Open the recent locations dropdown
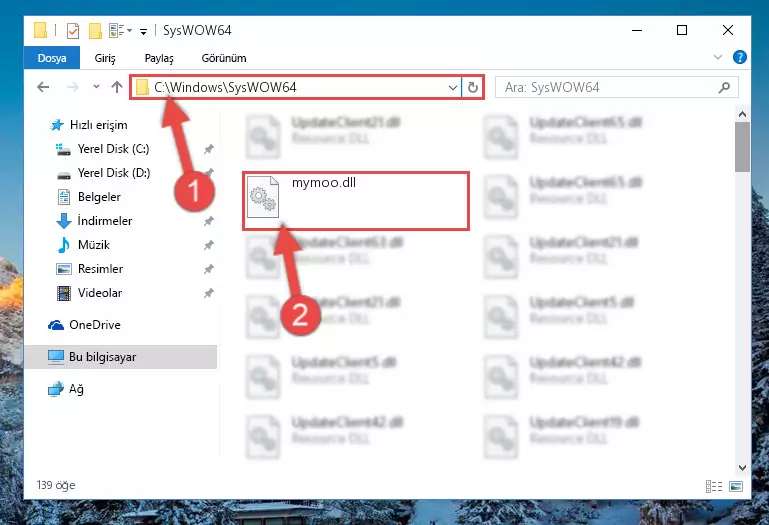This screenshot has width=769, height=525. (96, 87)
